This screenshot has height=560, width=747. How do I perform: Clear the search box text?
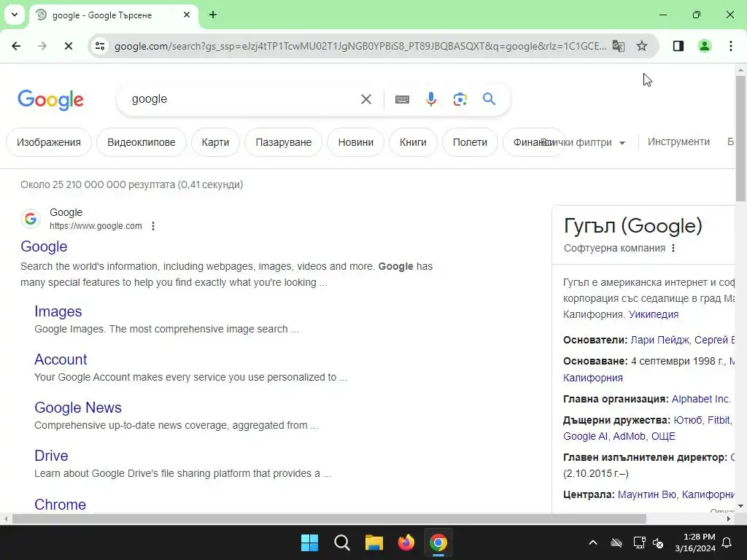pyautogui.click(x=366, y=99)
